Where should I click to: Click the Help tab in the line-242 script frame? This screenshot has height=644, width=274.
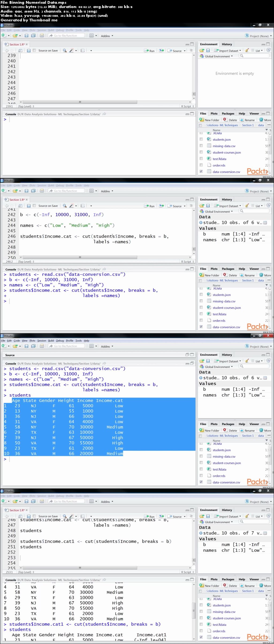point(242,269)
